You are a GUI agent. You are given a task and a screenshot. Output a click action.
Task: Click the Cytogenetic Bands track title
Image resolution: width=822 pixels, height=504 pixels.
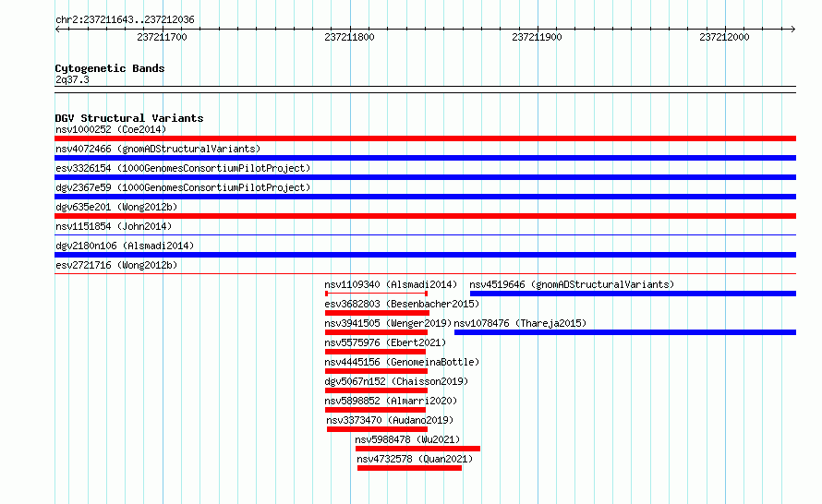110,68
